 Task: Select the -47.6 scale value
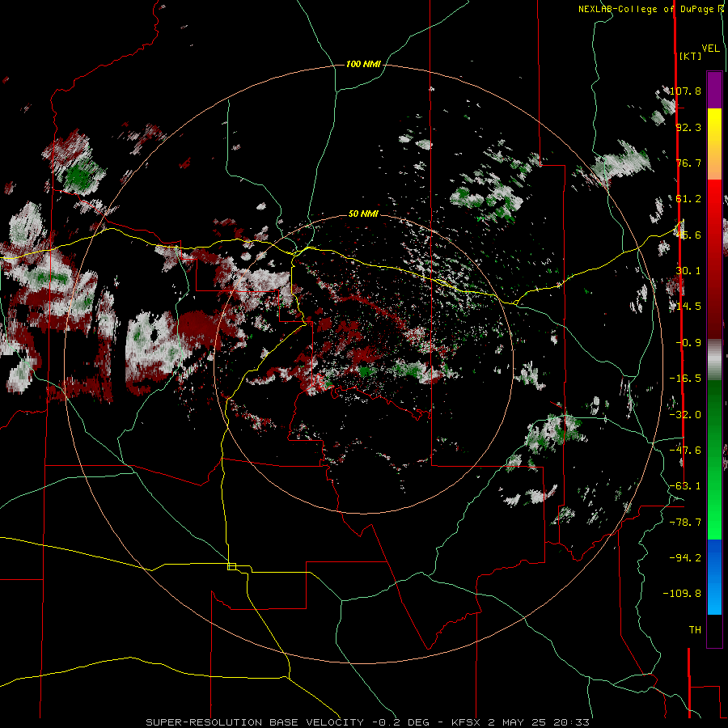(685, 451)
